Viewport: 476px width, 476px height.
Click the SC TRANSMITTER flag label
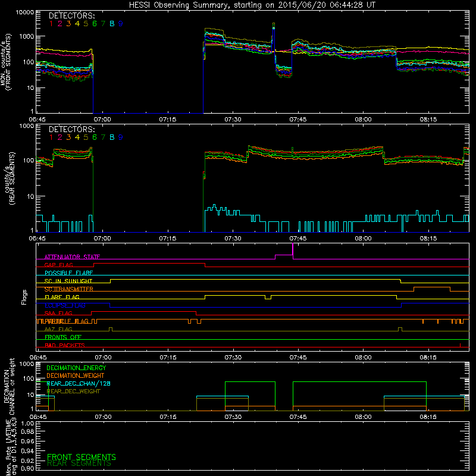pos(69,289)
